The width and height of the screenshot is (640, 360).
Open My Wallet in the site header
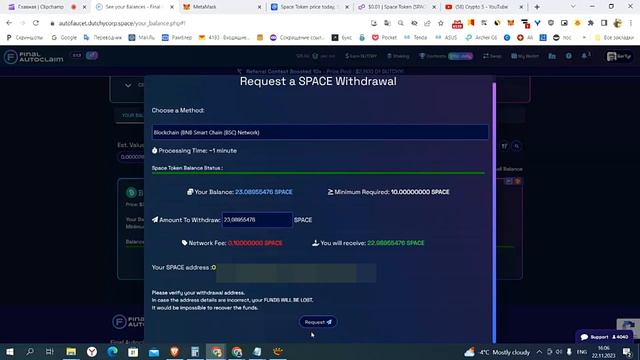coord(525,56)
